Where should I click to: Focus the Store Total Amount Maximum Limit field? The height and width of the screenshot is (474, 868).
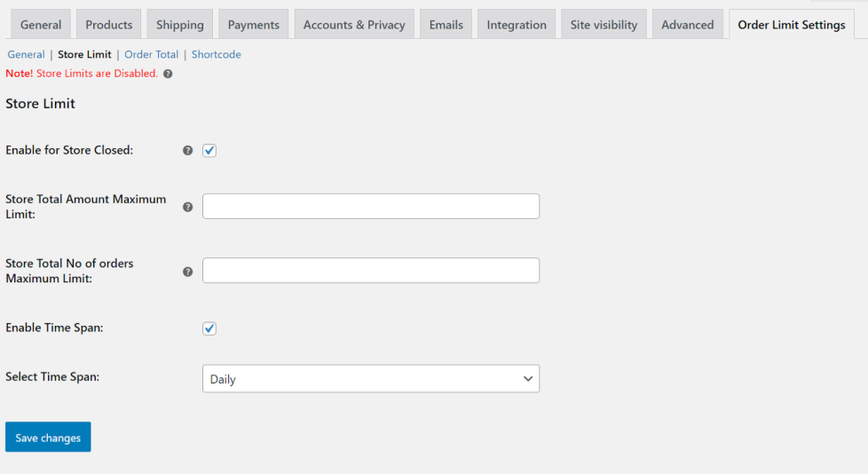point(371,206)
